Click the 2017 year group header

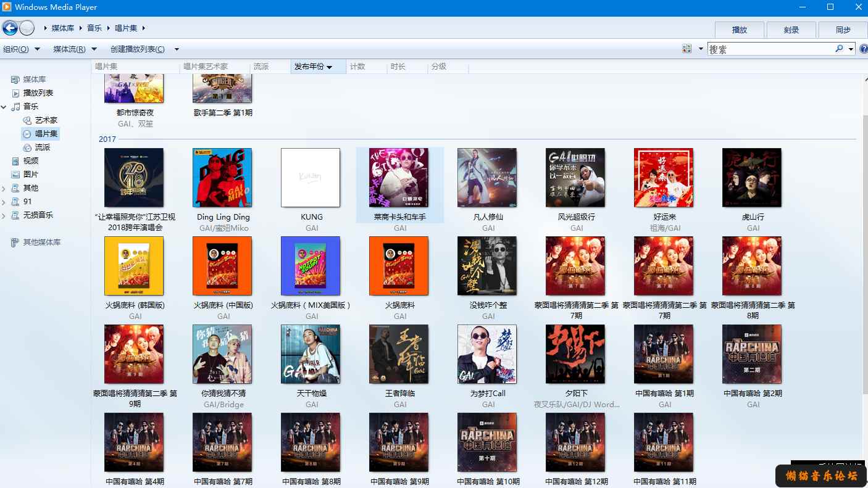click(107, 139)
